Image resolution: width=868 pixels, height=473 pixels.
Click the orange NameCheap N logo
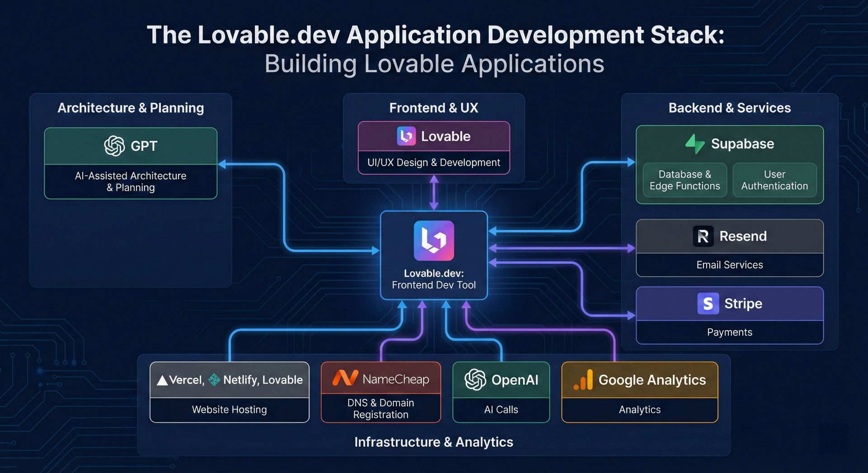click(345, 378)
